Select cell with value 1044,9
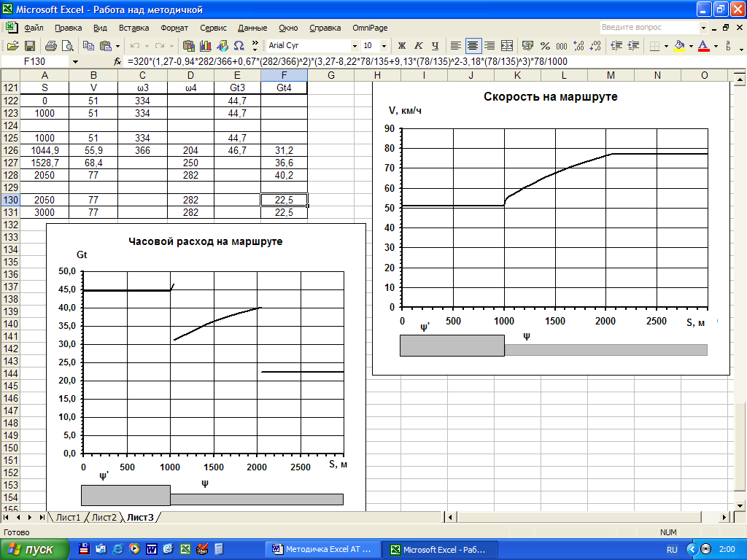 tap(44, 150)
